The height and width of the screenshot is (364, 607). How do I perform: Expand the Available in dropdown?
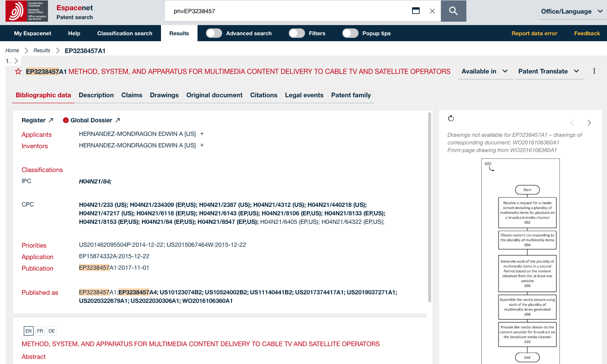pos(485,71)
